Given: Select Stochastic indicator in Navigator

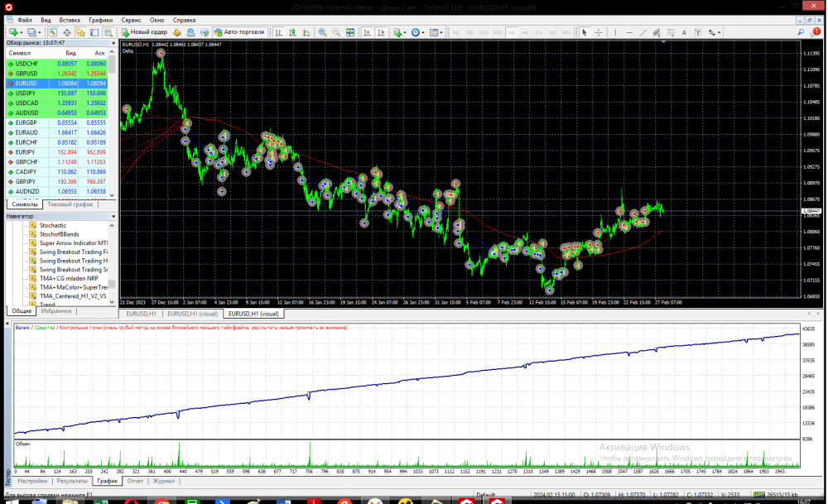Looking at the screenshot, I should [53, 225].
